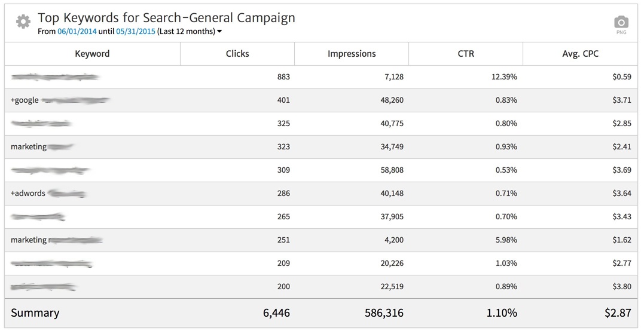Screen dimensions: 644x334
Task: Click the 05/31/2015 end date link
Action: pos(136,32)
